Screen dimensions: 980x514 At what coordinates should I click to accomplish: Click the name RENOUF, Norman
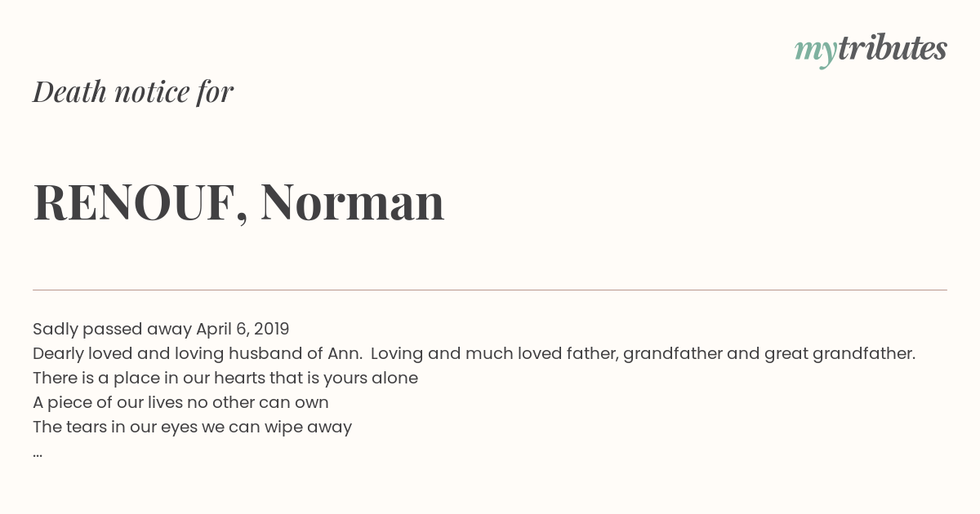pos(238,202)
